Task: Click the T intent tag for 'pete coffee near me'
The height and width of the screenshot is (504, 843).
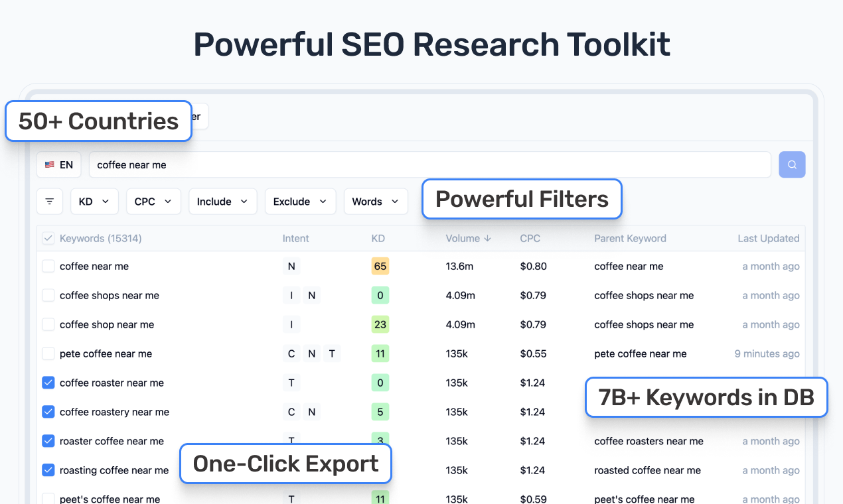Action: (x=332, y=353)
